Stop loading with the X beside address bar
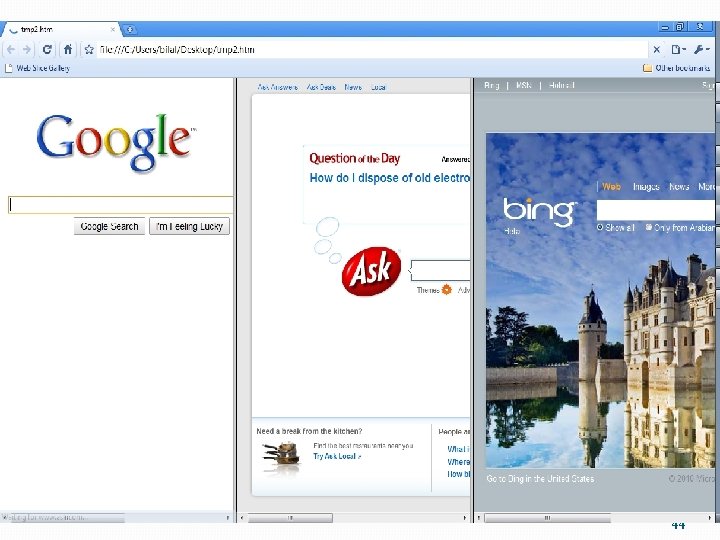The width and height of the screenshot is (720, 540). tap(657, 49)
